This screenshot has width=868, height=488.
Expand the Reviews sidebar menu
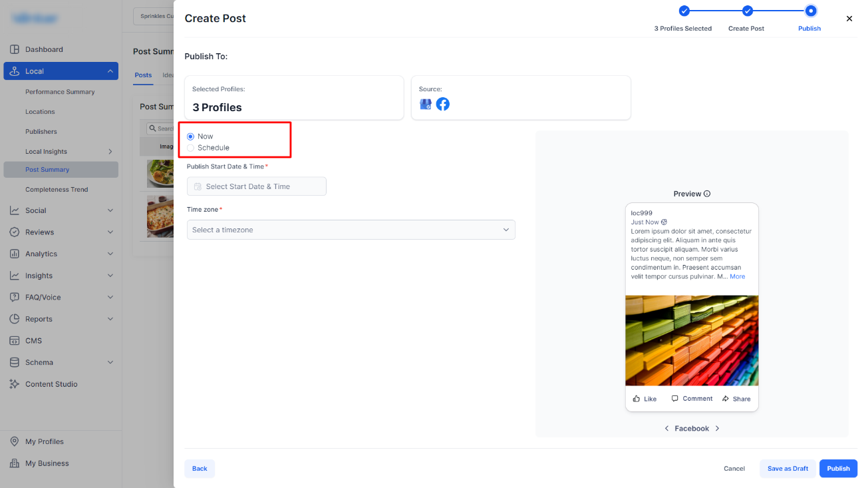point(61,232)
